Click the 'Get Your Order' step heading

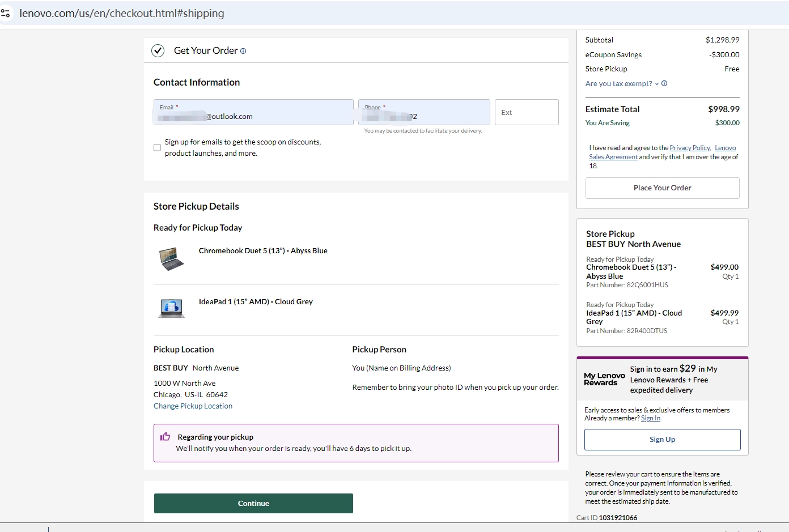pos(206,50)
